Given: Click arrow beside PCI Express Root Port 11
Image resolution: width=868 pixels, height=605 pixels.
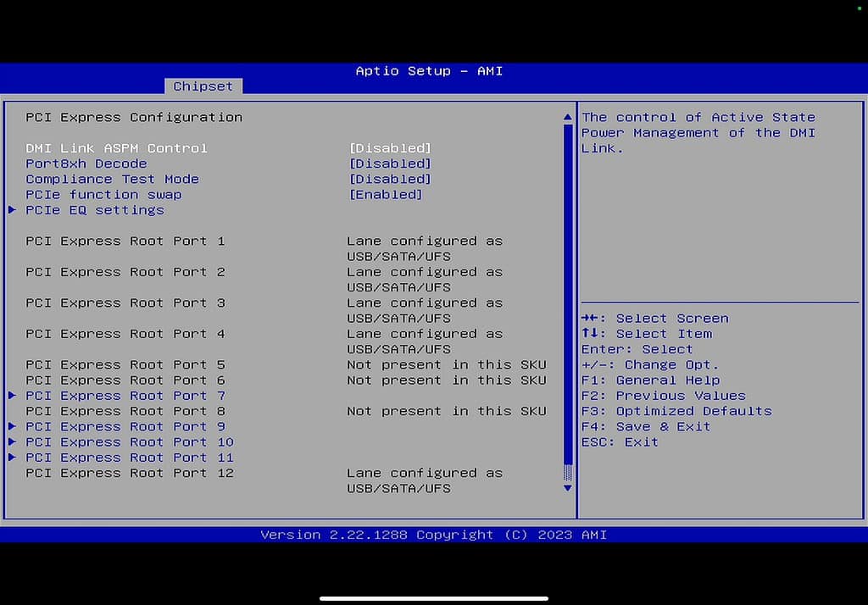Looking at the screenshot, I should 12,458.
